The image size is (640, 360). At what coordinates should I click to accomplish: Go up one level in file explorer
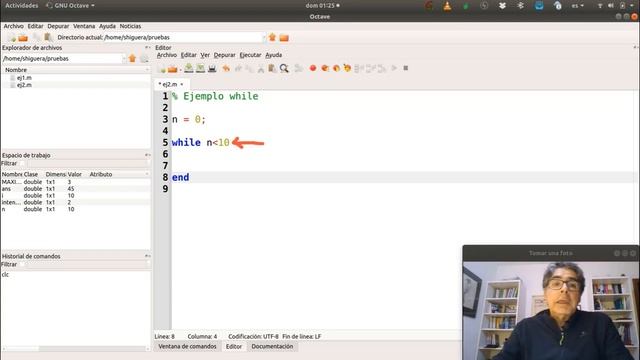(x=132, y=58)
